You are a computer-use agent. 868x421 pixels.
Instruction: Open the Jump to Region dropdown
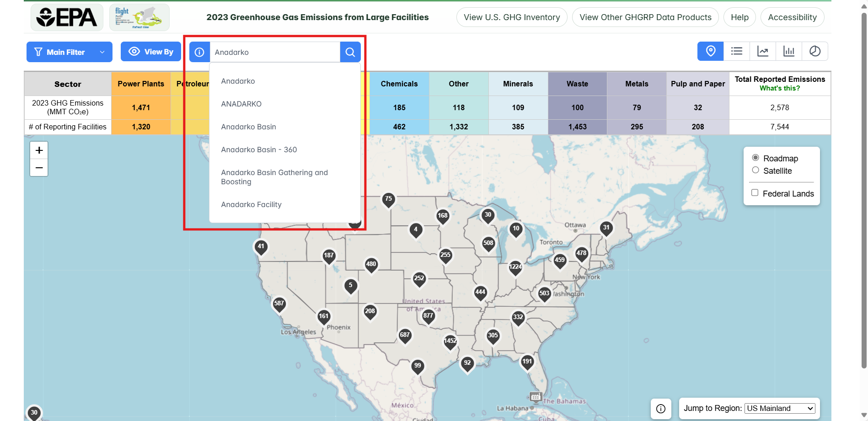point(779,408)
